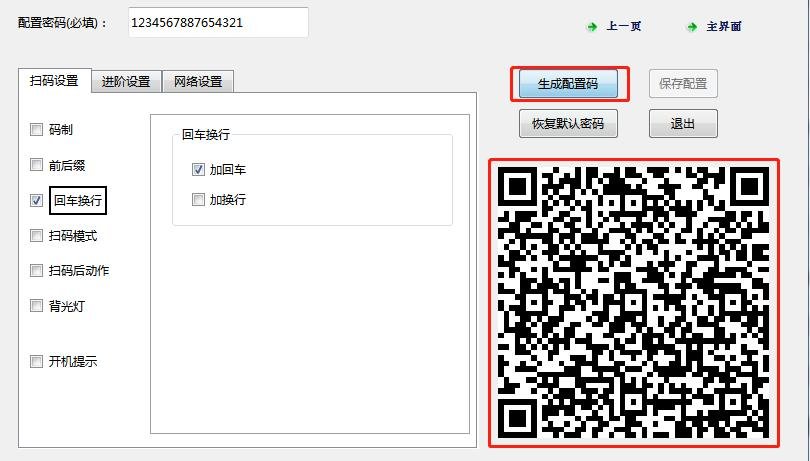
Task: Enable the 前后缀 checkbox
Action: pyautogui.click(x=36, y=165)
